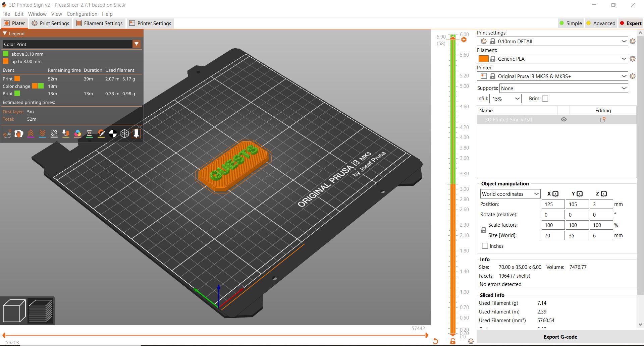Select Simple mode
The width and height of the screenshot is (644, 346).
(571, 23)
